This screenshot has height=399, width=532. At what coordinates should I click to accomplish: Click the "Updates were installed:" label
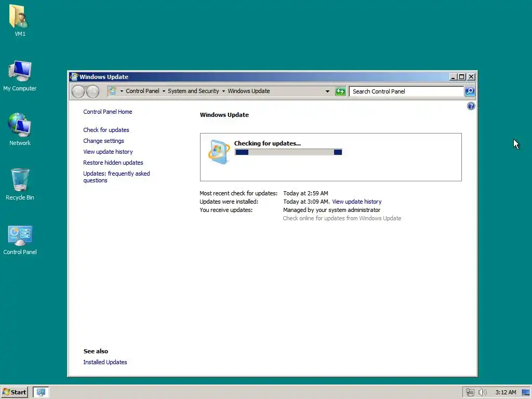click(229, 202)
